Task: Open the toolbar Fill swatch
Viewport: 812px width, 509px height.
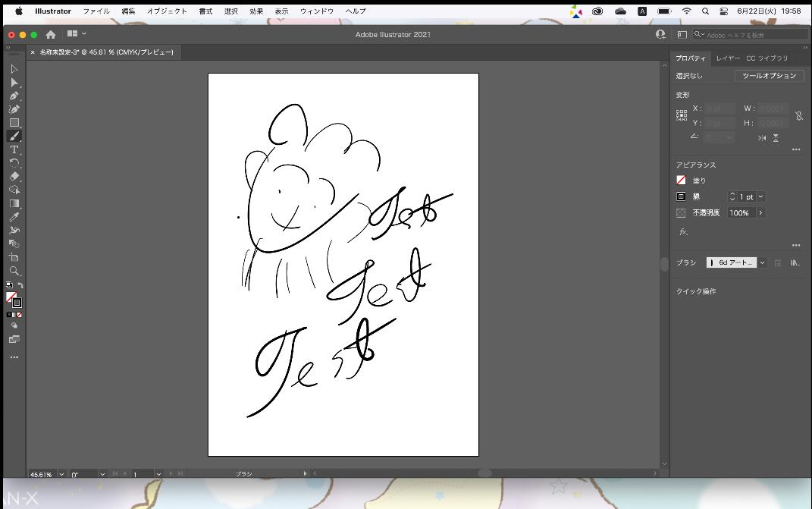Action: pos(11,297)
